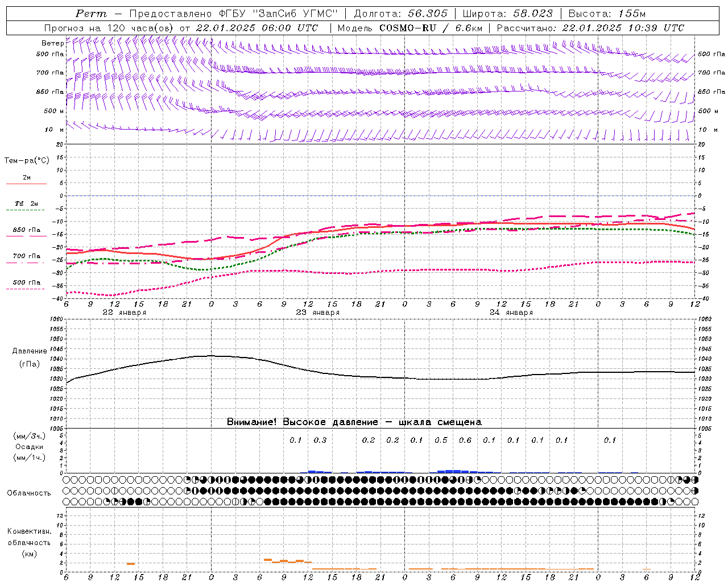Click the forecast start text "Прогноз на 120 часа(ов)"
The height and width of the screenshot is (582, 728).
[110, 28]
